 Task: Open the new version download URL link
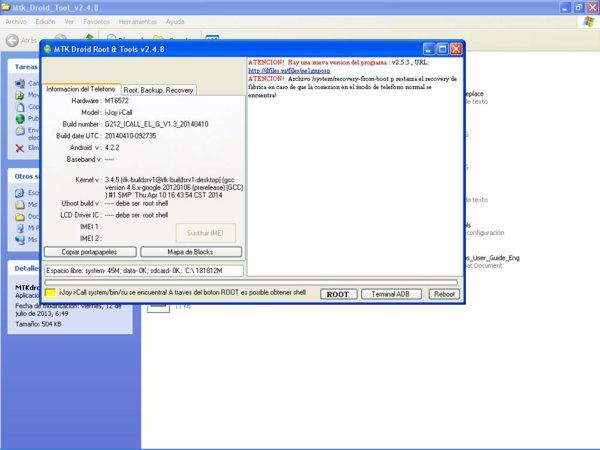point(289,71)
